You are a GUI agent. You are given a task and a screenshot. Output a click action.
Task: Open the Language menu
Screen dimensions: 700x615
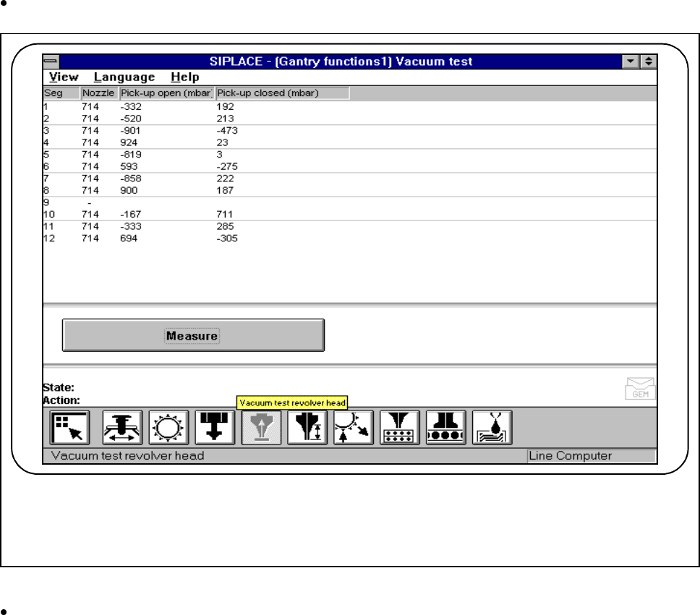pyautogui.click(x=124, y=77)
